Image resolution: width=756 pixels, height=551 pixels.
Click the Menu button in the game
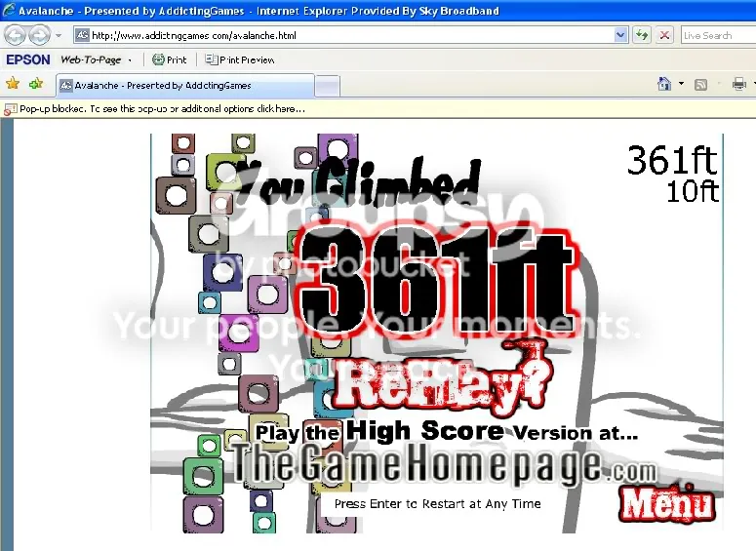[x=668, y=503]
